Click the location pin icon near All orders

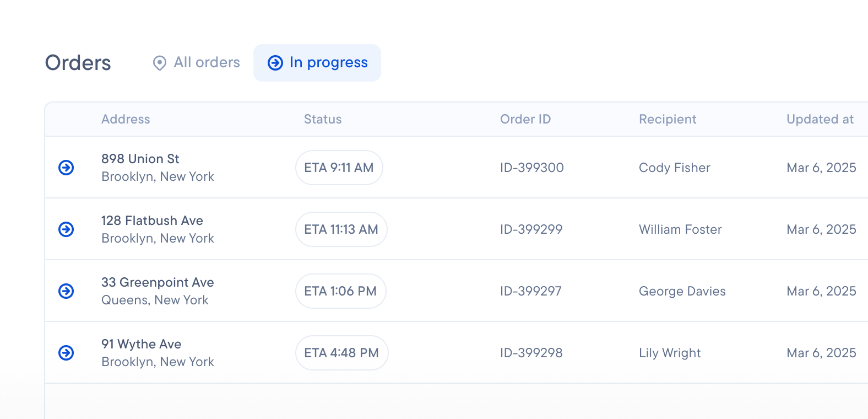click(159, 63)
